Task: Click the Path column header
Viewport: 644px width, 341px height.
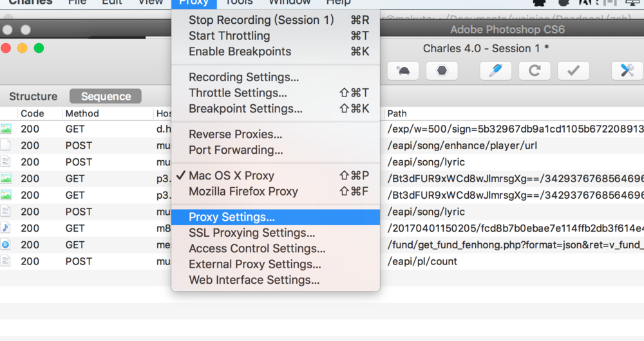Action: pos(397,113)
